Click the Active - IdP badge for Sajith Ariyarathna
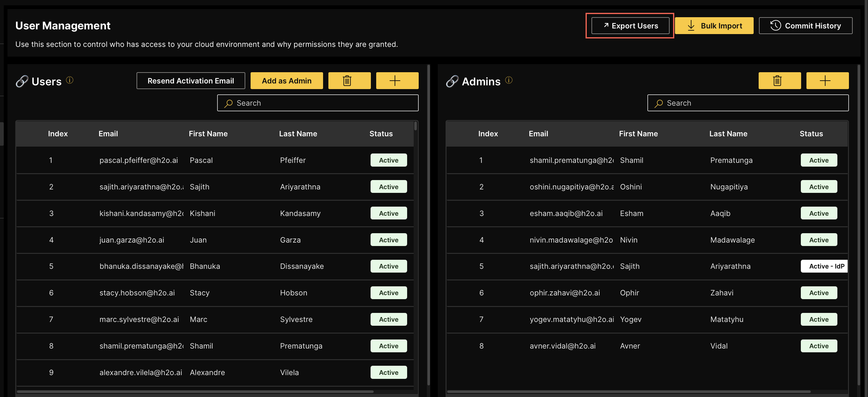 click(824, 266)
